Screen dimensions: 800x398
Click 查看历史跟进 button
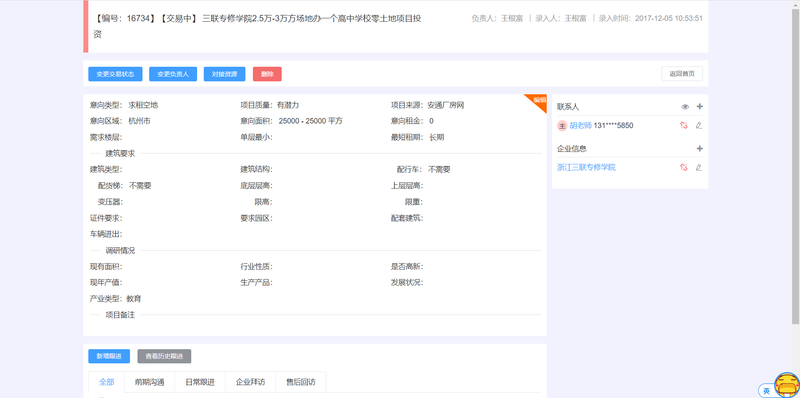(x=164, y=356)
